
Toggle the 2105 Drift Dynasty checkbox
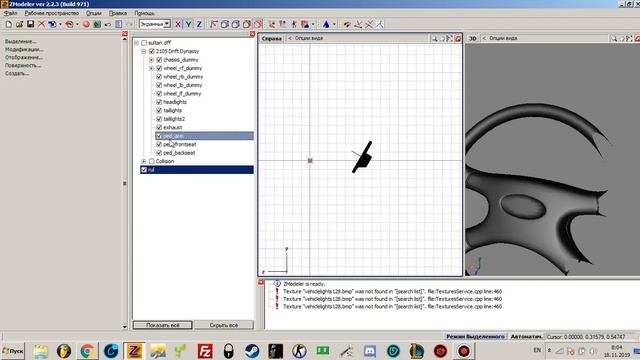pyautogui.click(x=152, y=51)
